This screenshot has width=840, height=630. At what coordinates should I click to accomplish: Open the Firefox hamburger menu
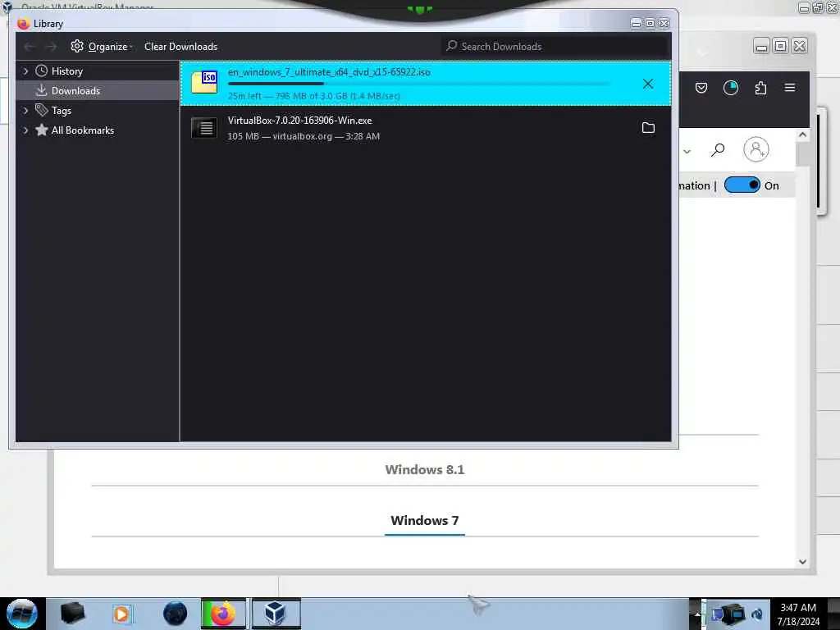[x=790, y=87]
